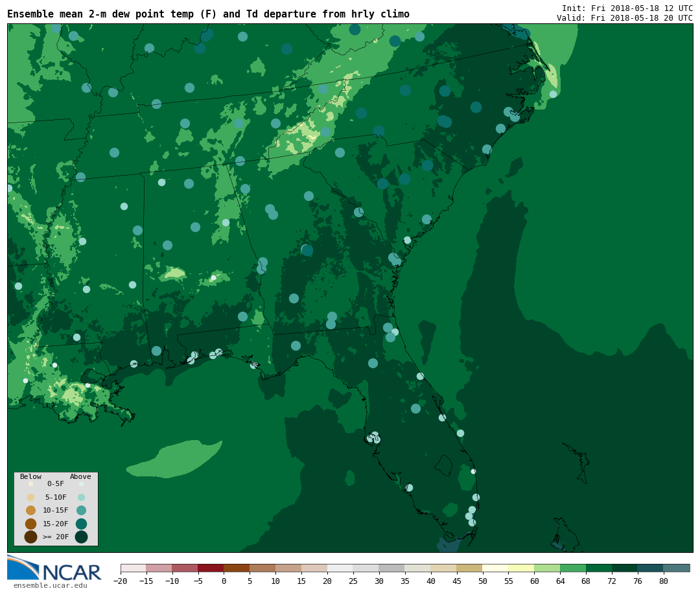
Task: Click the '-20' colorbar tick label
Action: [120, 581]
